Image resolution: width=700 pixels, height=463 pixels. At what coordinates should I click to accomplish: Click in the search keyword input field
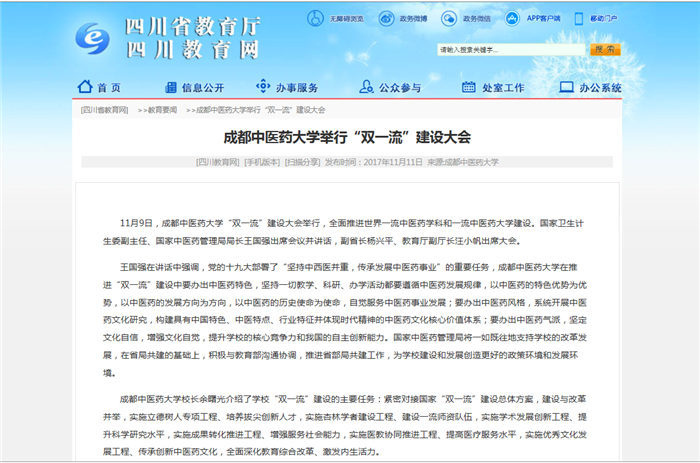[x=510, y=49]
